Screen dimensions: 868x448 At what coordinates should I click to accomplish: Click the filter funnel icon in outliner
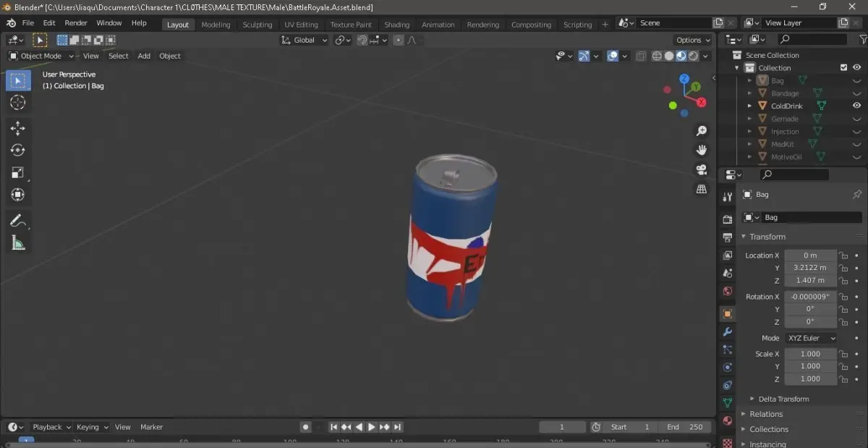[862, 39]
